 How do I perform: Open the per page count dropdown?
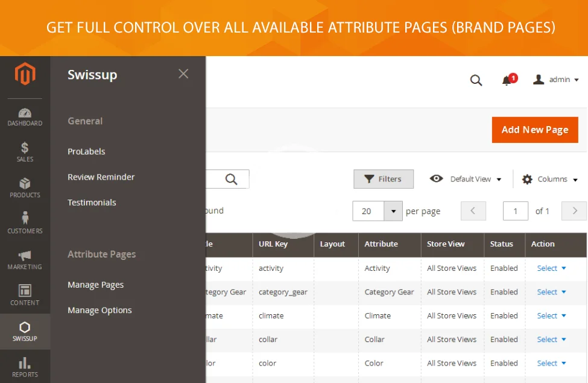click(x=393, y=211)
